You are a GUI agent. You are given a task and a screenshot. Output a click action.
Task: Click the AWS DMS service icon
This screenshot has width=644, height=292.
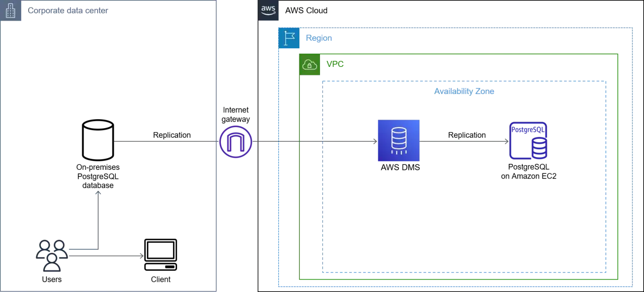click(x=398, y=140)
